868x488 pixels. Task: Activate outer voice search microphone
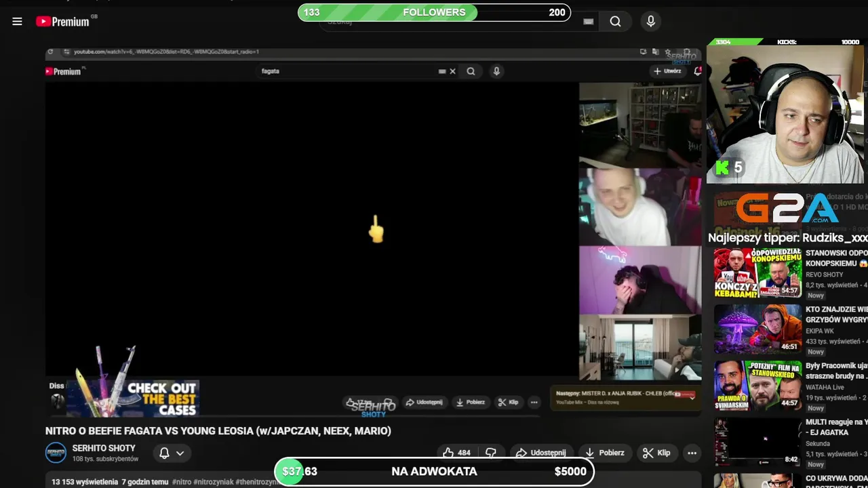point(650,22)
